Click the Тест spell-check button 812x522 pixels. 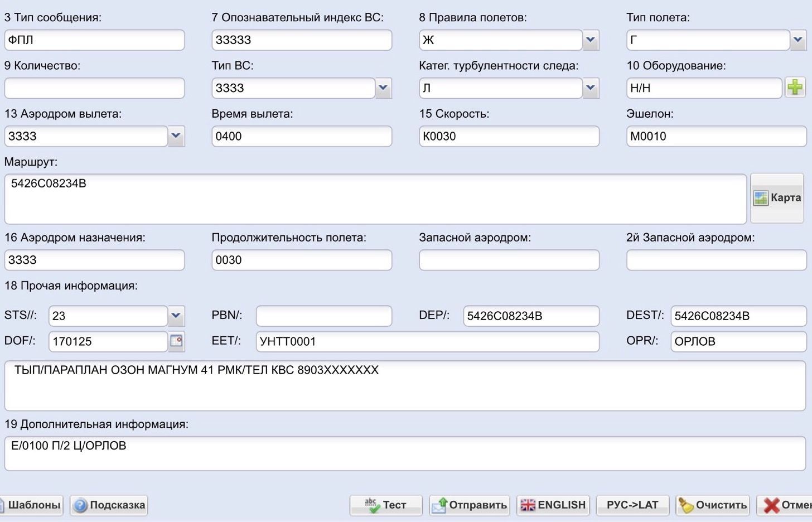(386, 505)
